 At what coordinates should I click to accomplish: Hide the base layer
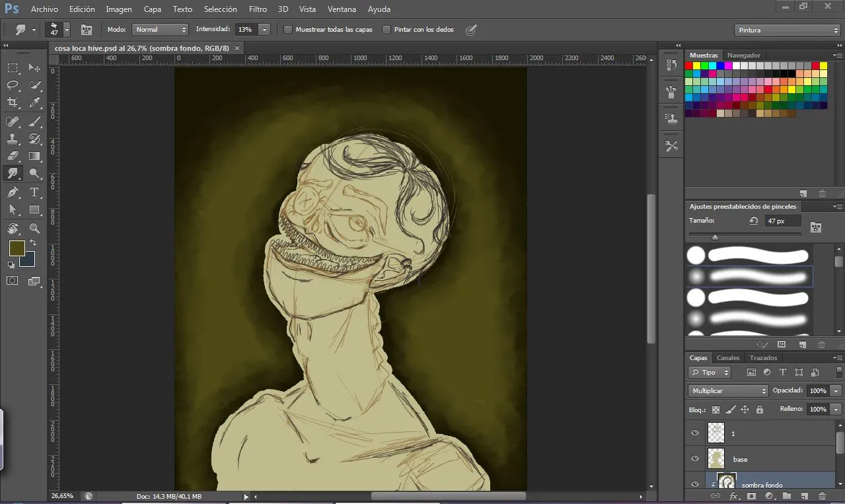coord(694,458)
